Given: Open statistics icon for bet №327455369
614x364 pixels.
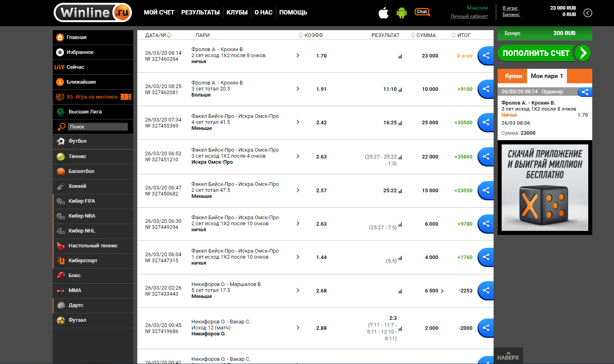Looking at the screenshot, I should click(400, 123).
